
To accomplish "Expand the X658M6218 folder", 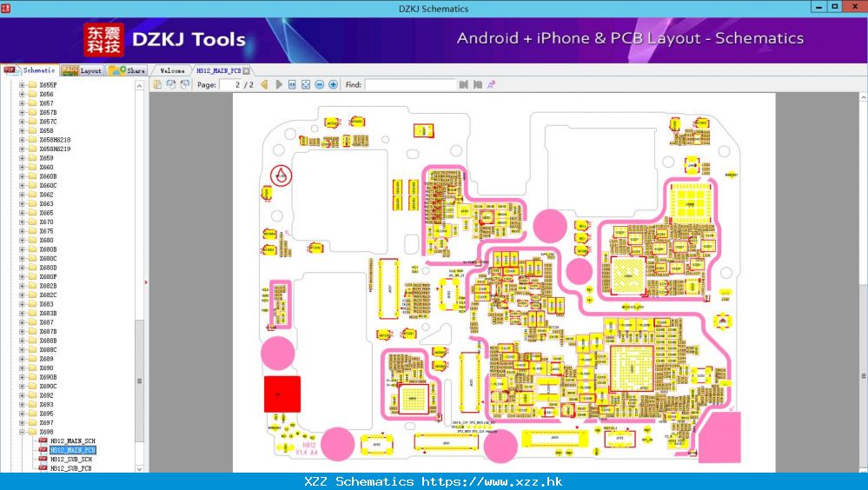I will point(22,140).
